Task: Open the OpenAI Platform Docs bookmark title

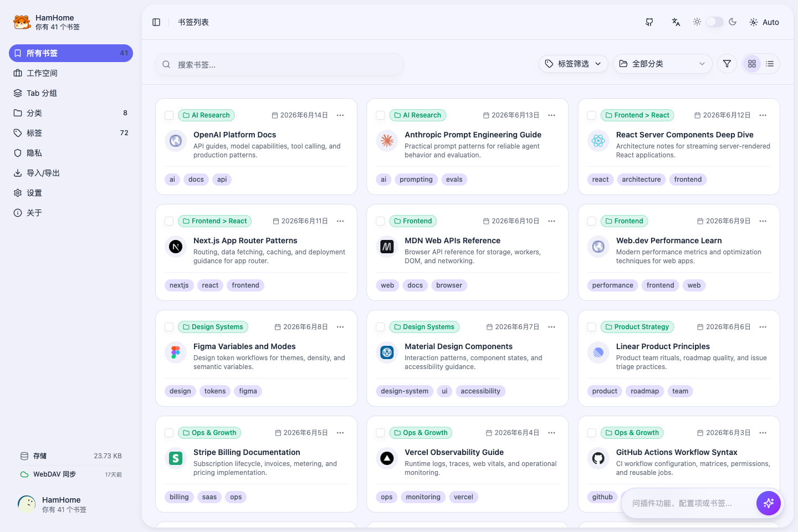Action: [234, 135]
